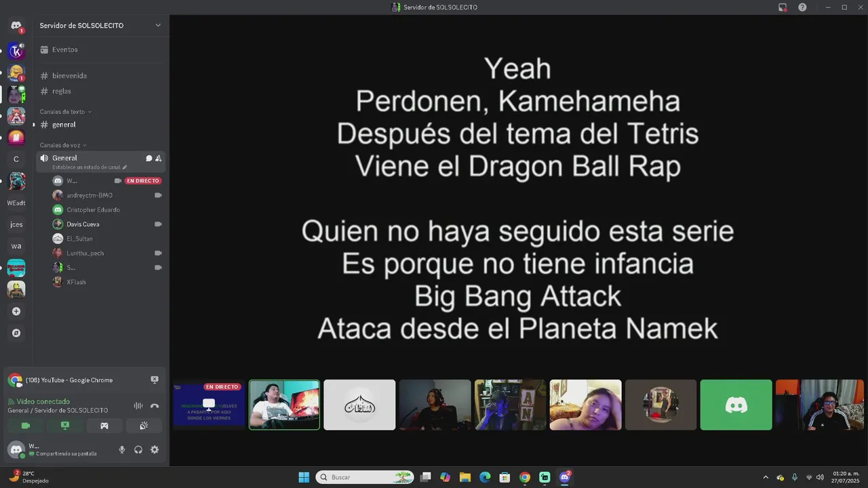Open the anime girl server icon
Viewport: 868px width, 488px height.
(x=16, y=115)
